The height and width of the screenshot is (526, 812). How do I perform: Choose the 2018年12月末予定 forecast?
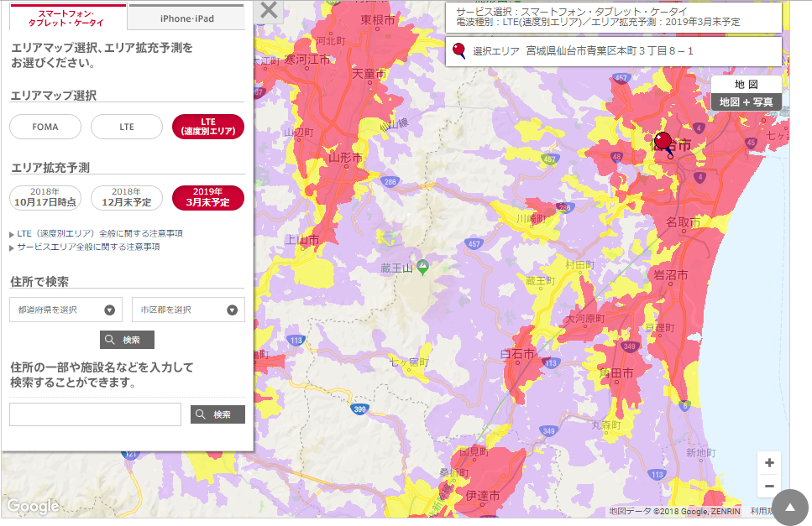(127, 198)
